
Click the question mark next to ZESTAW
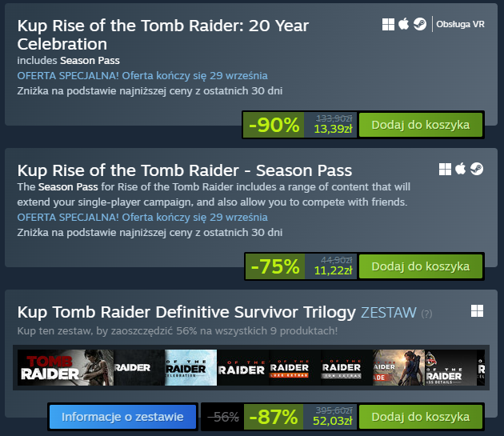(426, 313)
